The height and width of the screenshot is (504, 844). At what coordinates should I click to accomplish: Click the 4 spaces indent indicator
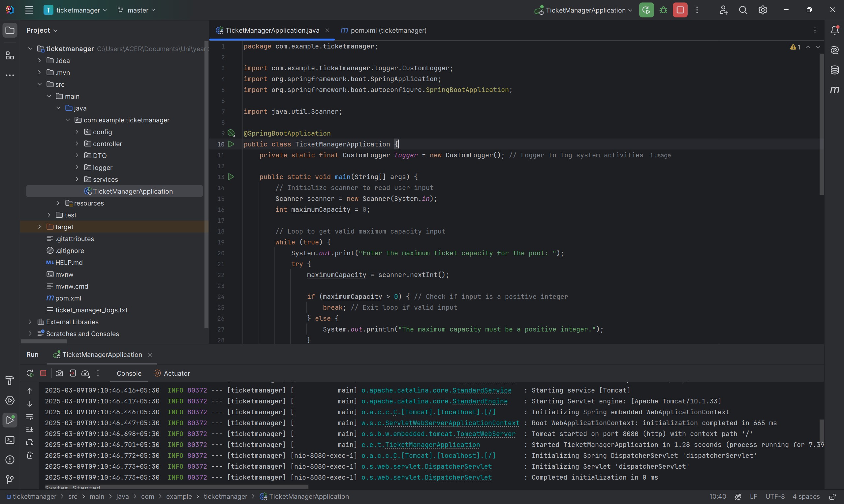[806, 497]
